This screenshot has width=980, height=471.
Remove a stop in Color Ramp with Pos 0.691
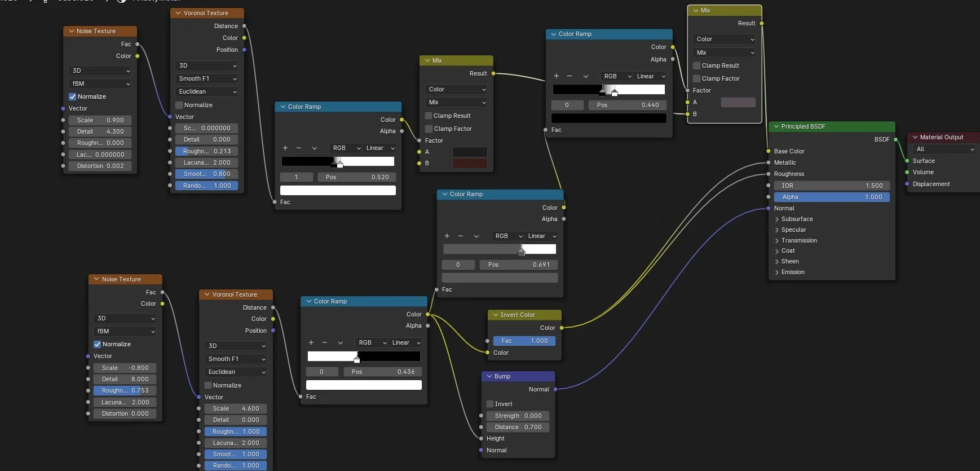[461, 236]
